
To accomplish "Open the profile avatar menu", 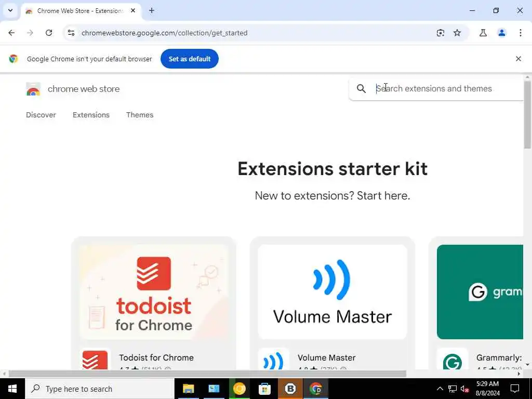I will (502, 33).
